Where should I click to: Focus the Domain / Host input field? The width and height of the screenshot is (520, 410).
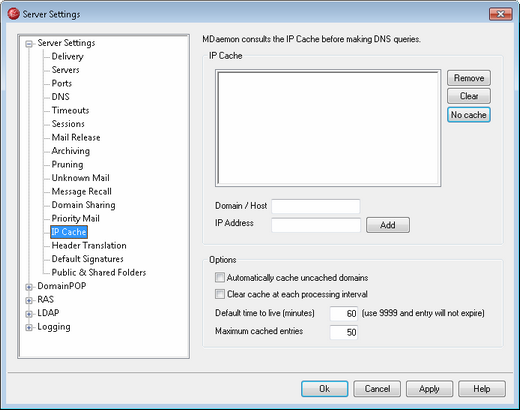[316, 206]
